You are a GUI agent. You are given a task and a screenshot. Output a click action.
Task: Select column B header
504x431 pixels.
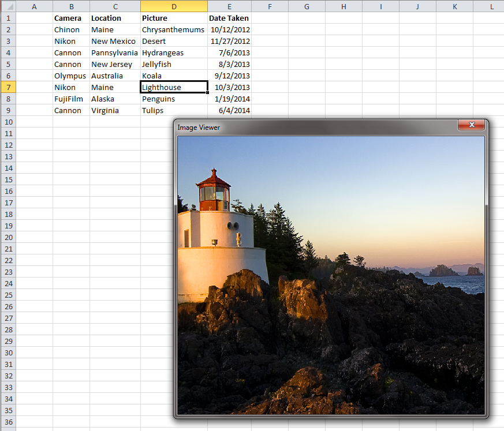tap(72, 6)
